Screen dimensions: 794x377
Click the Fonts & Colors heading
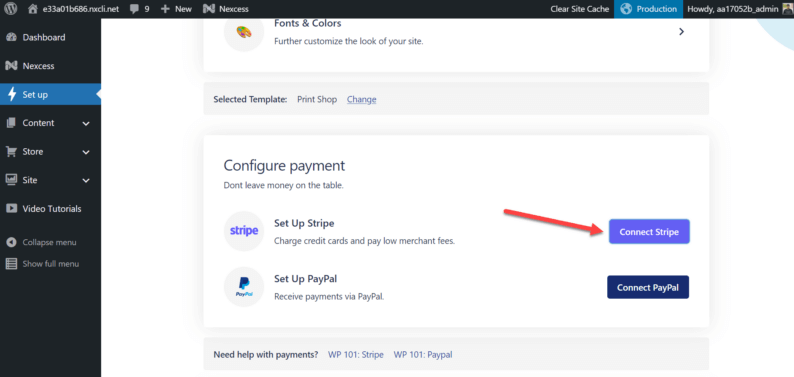pos(308,23)
